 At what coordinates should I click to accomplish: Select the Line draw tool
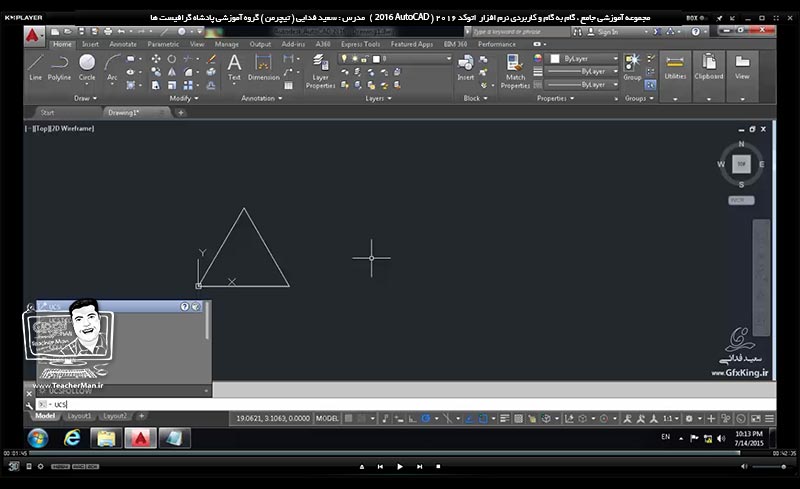click(x=35, y=68)
